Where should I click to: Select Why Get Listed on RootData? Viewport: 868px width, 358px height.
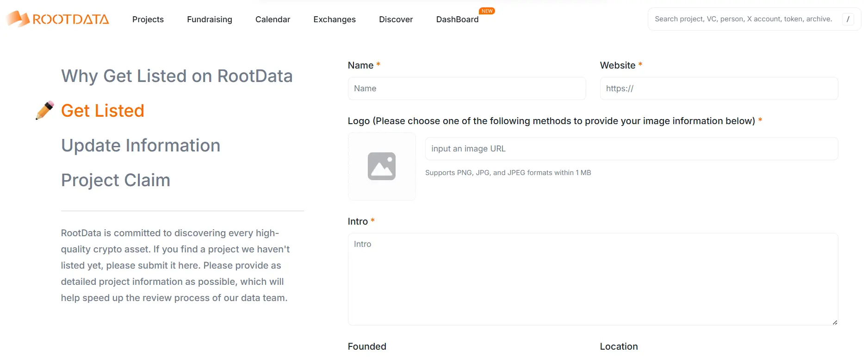177,76
